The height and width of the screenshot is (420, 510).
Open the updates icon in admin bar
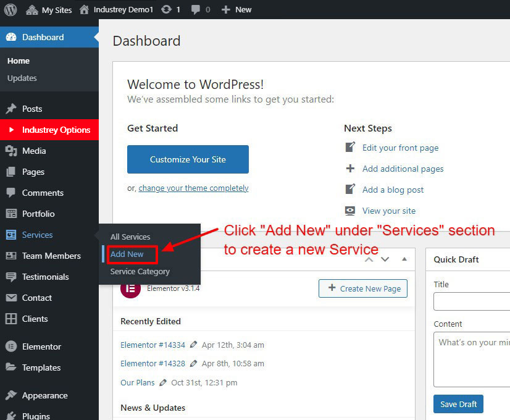166,9
